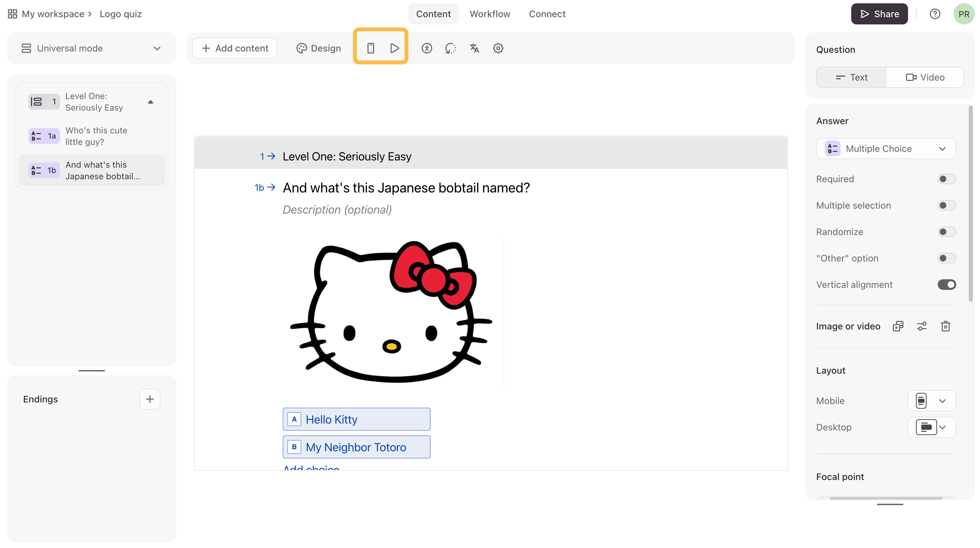980x548 pixels.
Task: Click the sidebar panel resize handle above Endings
Action: [x=92, y=370]
